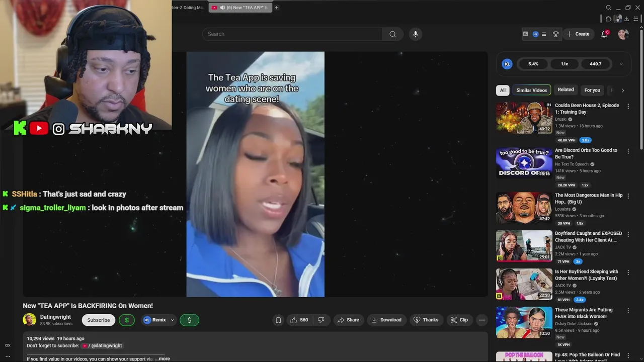644x362 pixels.
Task: Click the Share button
Action: click(348, 320)
